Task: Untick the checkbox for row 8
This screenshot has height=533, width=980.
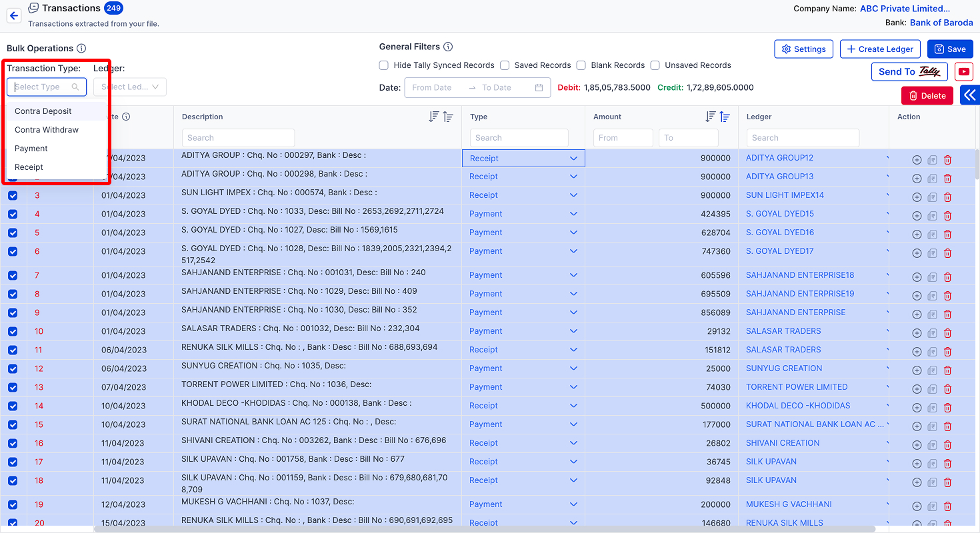Action: point(13,294)
